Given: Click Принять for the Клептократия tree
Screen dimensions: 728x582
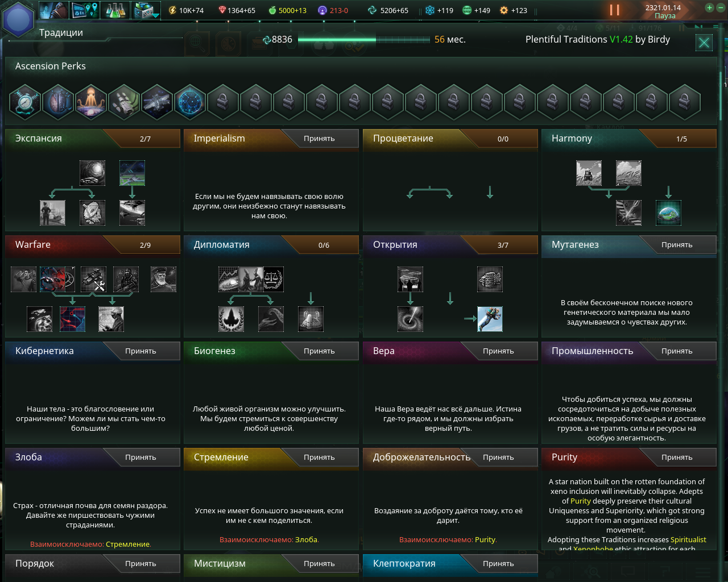Looking at the screenshot, I should [x=499, y=564].
